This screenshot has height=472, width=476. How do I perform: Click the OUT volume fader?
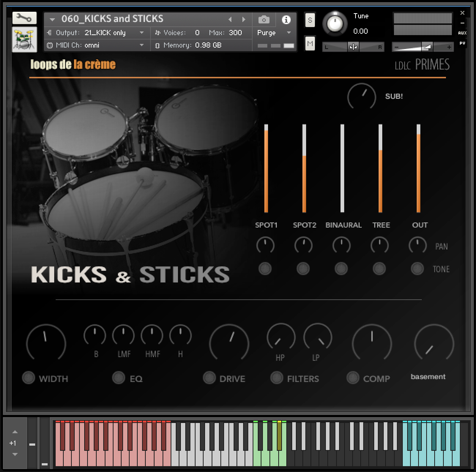pyautogui.click(x=419, y=168)
